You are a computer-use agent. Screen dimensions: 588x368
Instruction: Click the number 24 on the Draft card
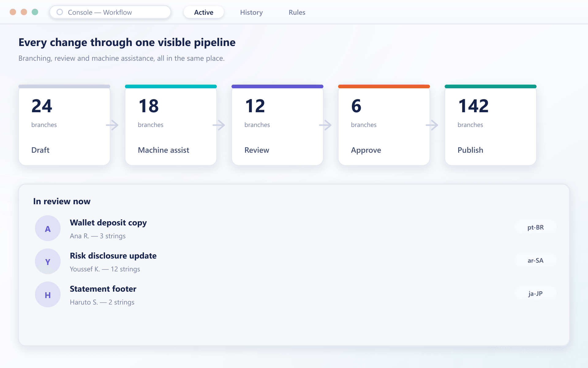42,106
